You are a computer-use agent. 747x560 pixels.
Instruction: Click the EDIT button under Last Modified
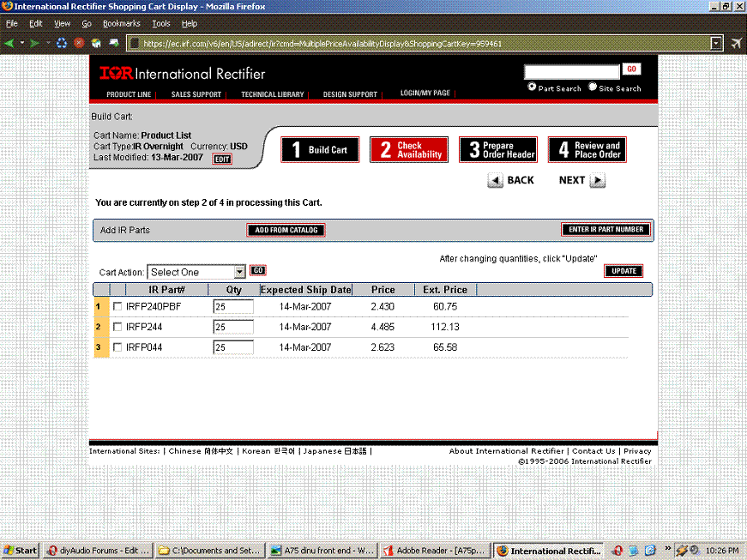click(222, 159)
